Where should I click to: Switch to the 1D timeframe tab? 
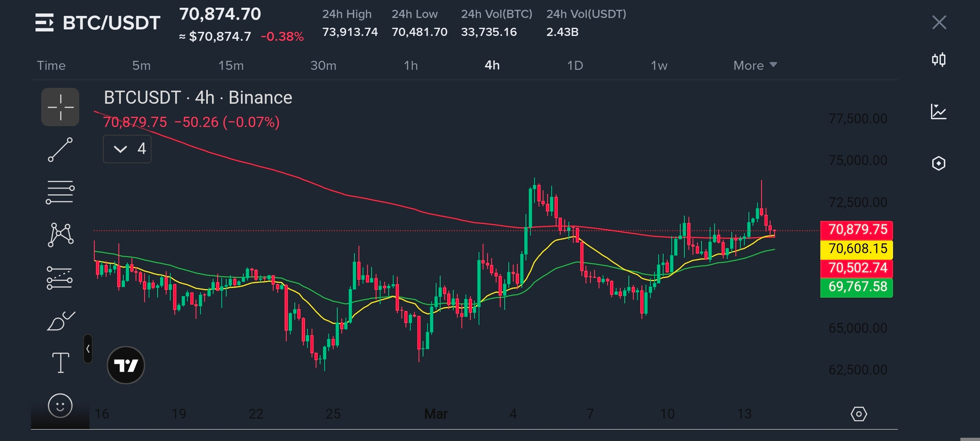pyautogui.click(x=575, y=65)
